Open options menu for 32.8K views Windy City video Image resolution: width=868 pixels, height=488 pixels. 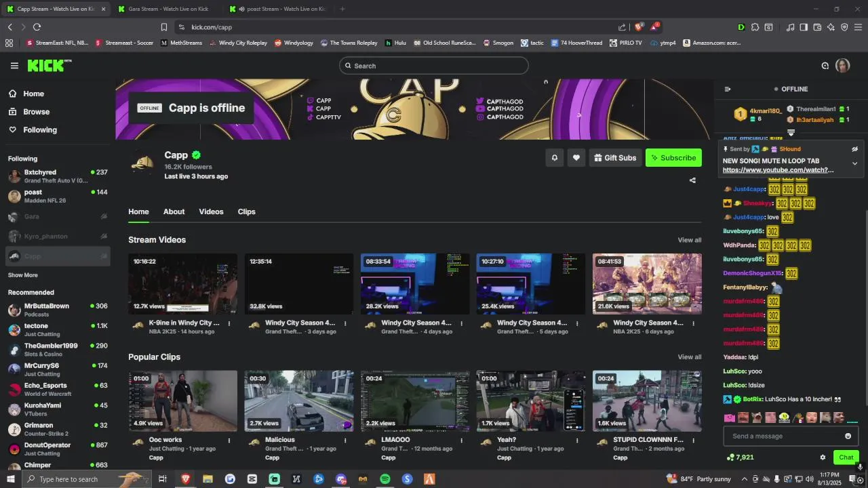[x=345, y=323]
